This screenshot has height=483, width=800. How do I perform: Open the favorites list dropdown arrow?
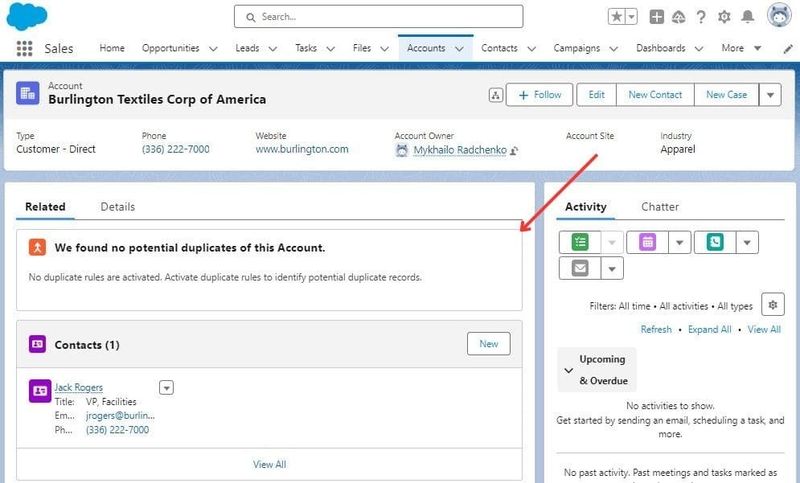(632, 17)
